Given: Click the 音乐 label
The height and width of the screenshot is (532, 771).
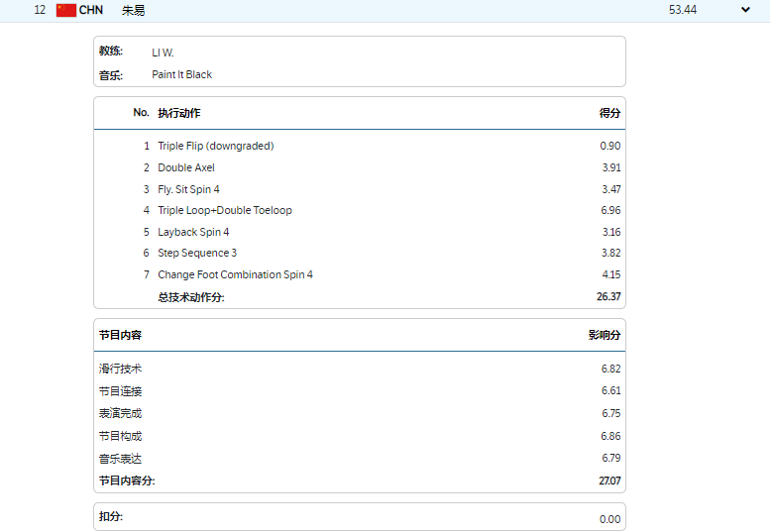Looking at the screenshot, I should coord(111,75).
